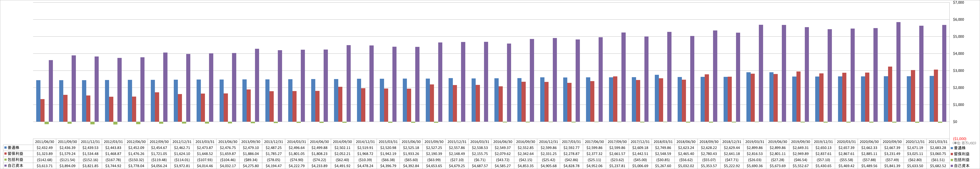Select the 2020/09/30 date column header

click(x=892, y=142)
